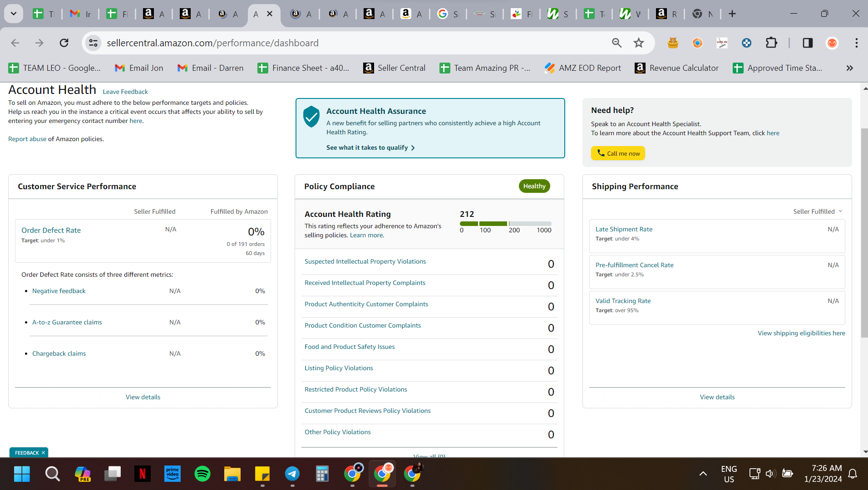868x490 pixels.
Task: Open the Email Jon bookmark
Action: (x=139, y=68)
